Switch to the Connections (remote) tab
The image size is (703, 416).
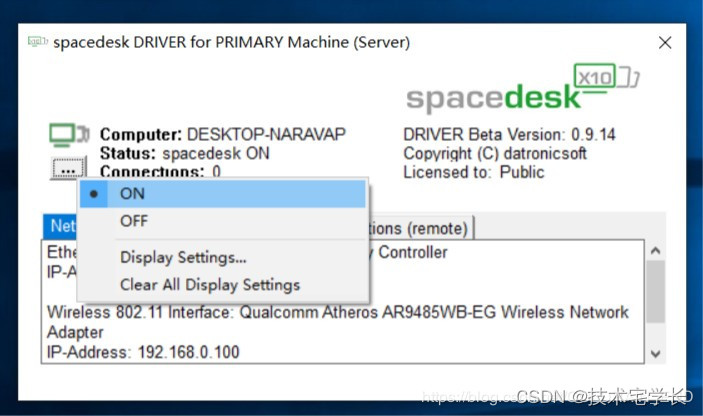click(x=421, y=229)
